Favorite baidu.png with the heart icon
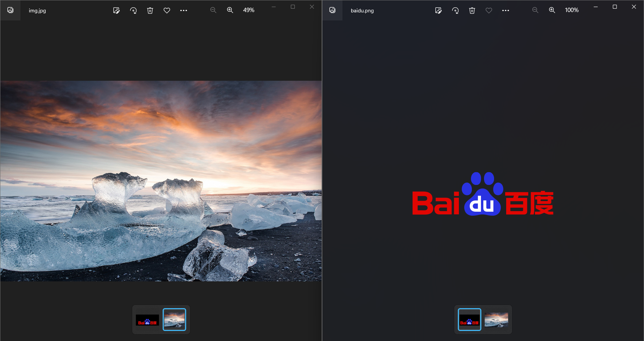Image resolution: width=644 pixels, height=341 pixels. (489, 10)
